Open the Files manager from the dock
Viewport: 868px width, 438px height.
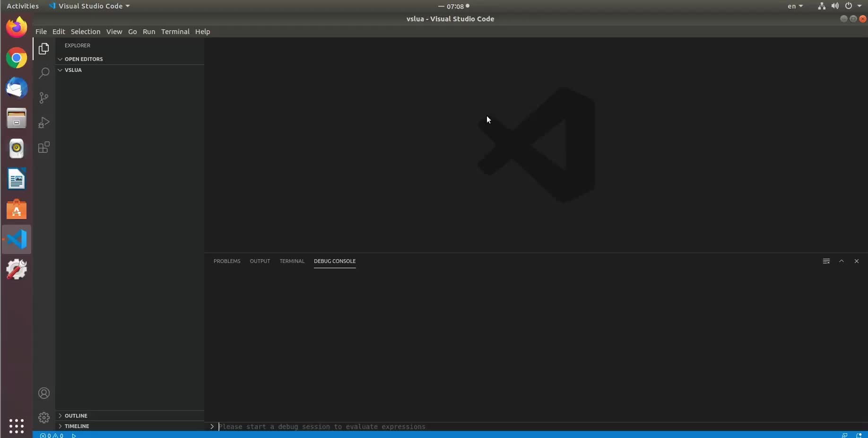pos(17,118)
